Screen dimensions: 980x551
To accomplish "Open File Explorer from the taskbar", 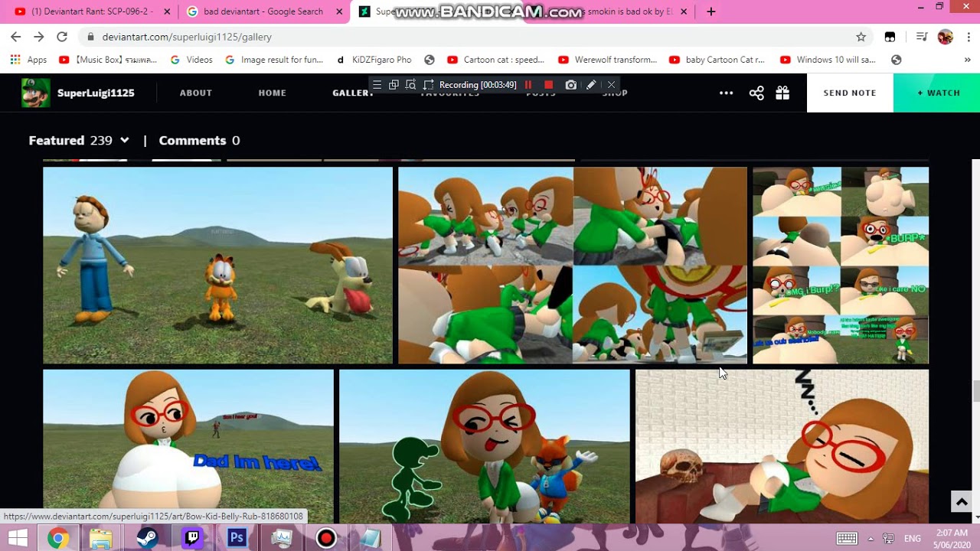I will click(101, 538).
